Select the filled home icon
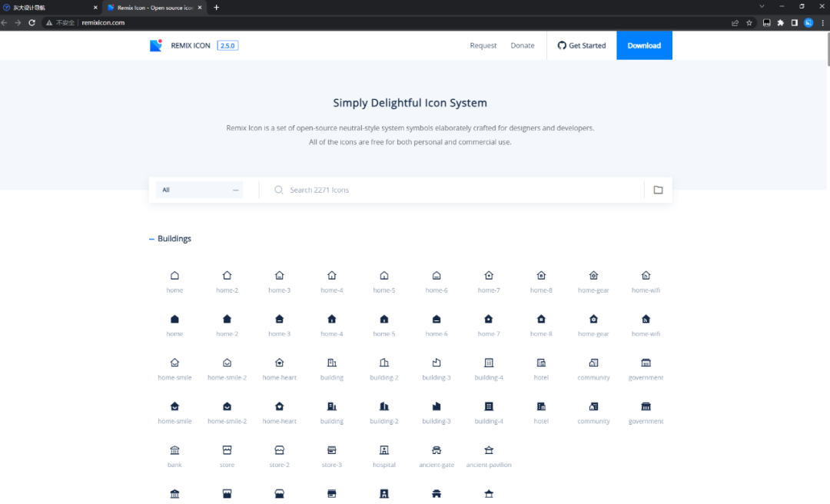 point(174,320)
